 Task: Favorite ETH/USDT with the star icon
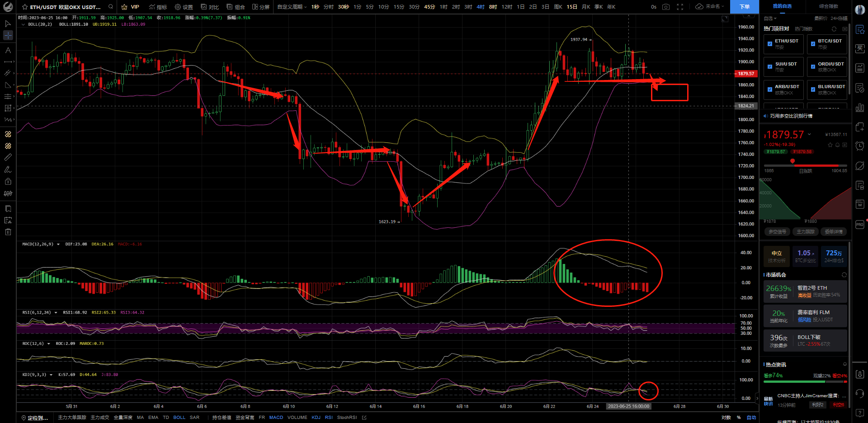click(25, 7)
